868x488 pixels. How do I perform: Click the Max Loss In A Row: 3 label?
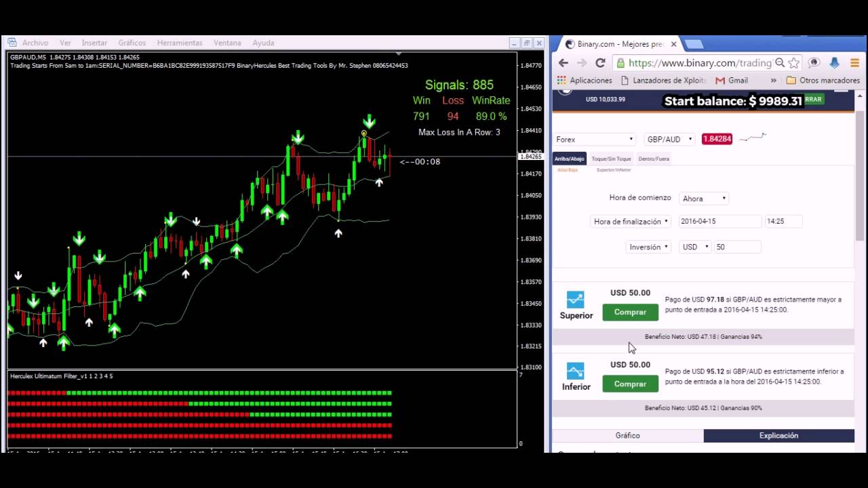coord(459,132)
